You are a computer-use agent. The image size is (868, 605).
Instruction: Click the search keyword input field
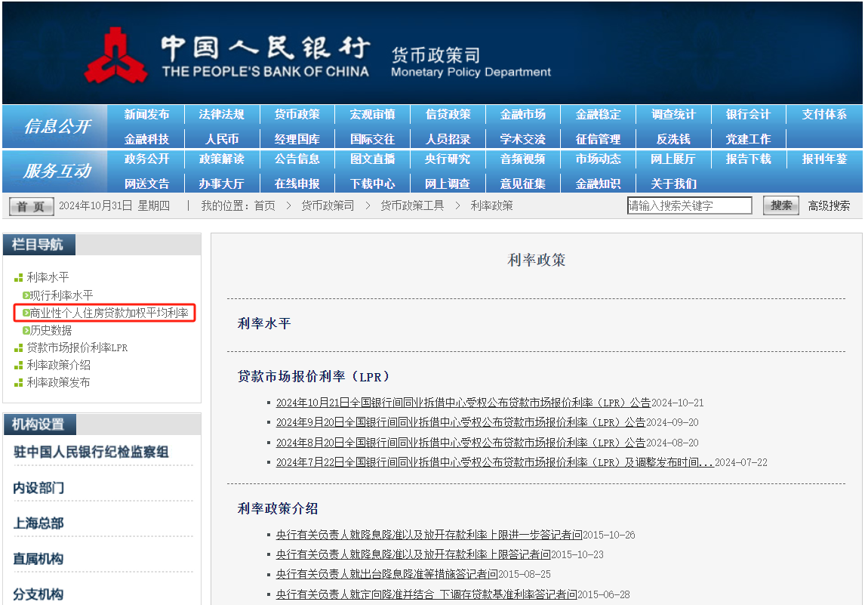[x=689, y=205]
